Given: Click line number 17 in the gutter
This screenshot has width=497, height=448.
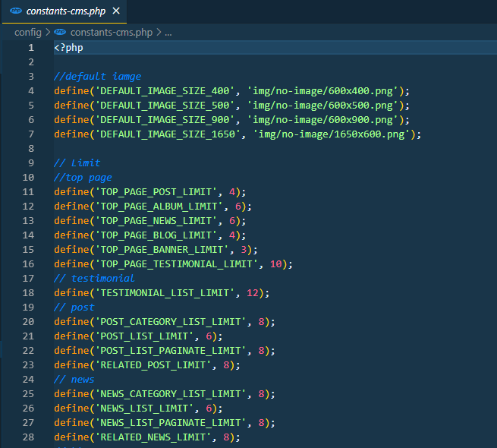Looking at the screenshot, I should (x=28, y=278).
